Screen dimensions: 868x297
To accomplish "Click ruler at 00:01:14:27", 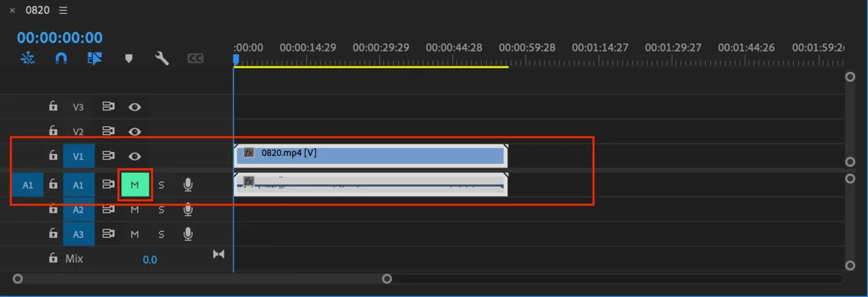I will (x=600, y=47).
